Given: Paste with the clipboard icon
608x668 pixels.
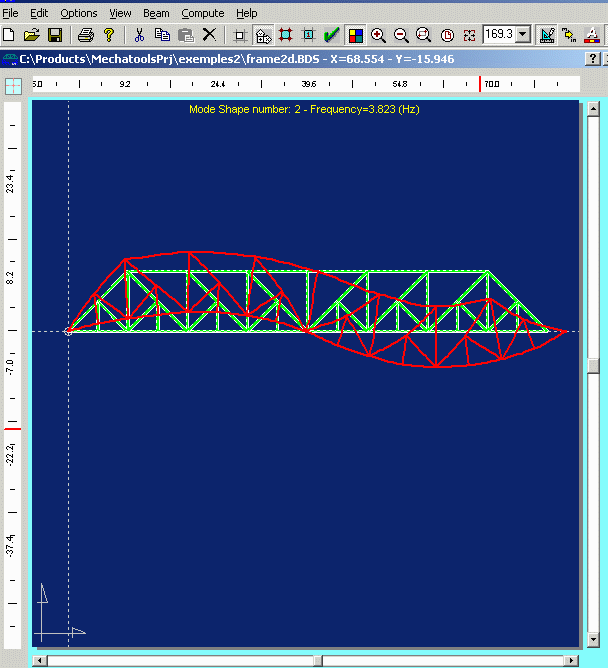Looking at the screenshot, I should (x=186, y=35).
